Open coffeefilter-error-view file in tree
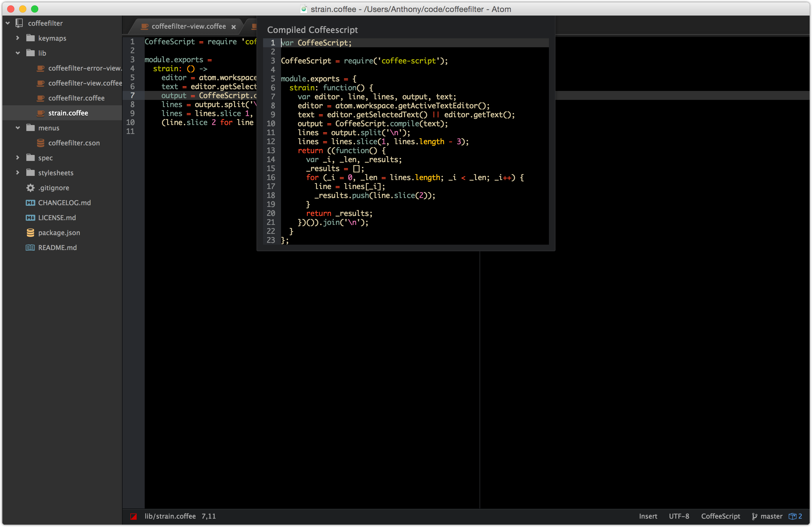Image resolution: width=812 pixels, height=527 pixels. (85, 68)
